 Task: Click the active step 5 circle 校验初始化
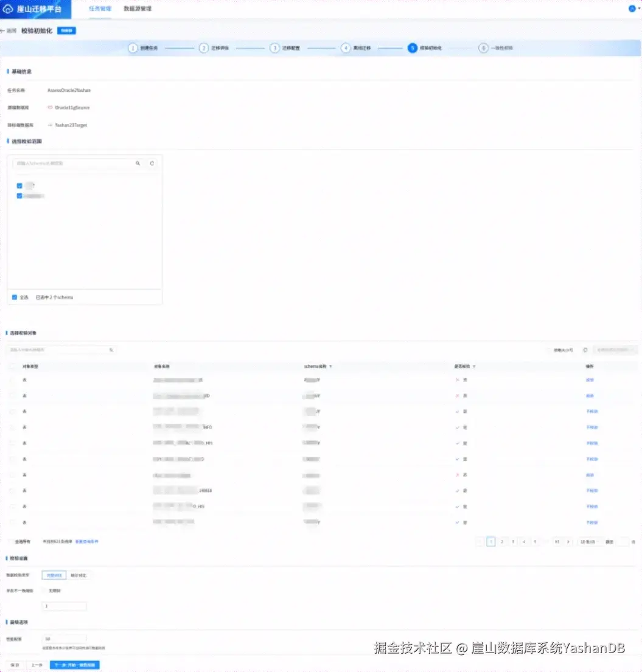[x=413, y=48]
